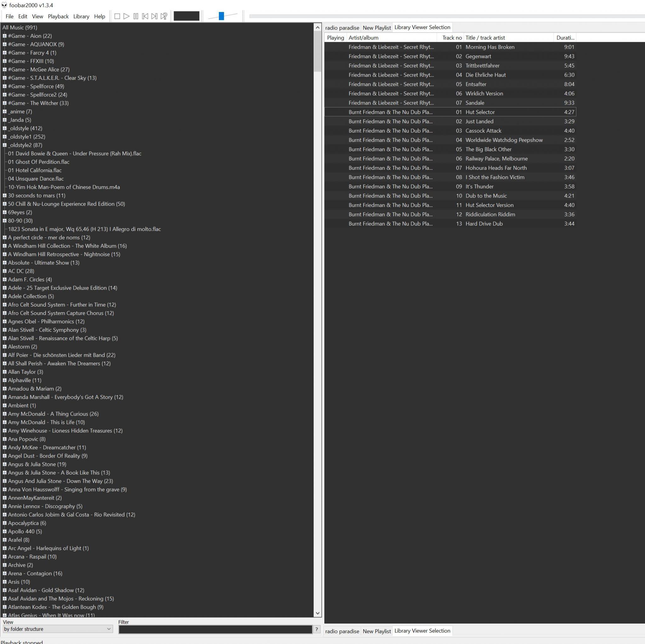Click in the Filter text field
Image resolution: width=645 pixels, height=644 pixels.
pyautogui.click(x=215, y=629)
